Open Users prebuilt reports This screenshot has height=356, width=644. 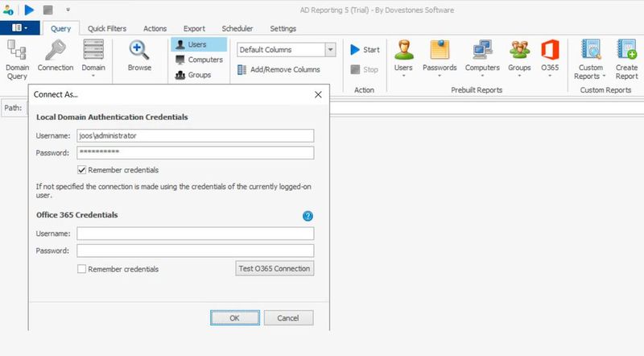point(403,57)
